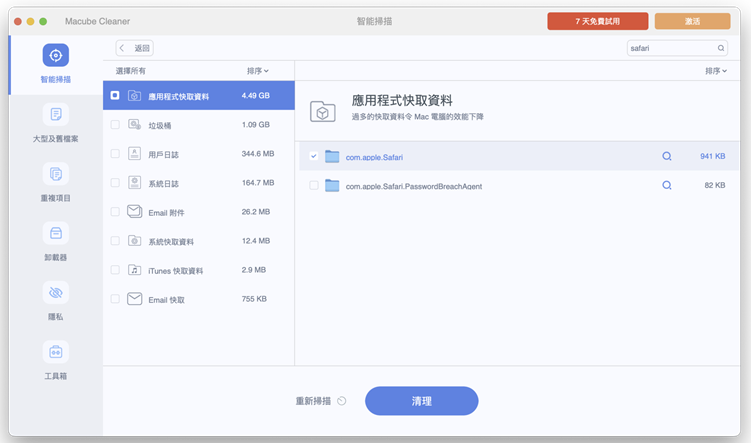Open the 隱私 privacy sidebar icon
The width and height of the screenshot is (751, 443).
point(56,293)
